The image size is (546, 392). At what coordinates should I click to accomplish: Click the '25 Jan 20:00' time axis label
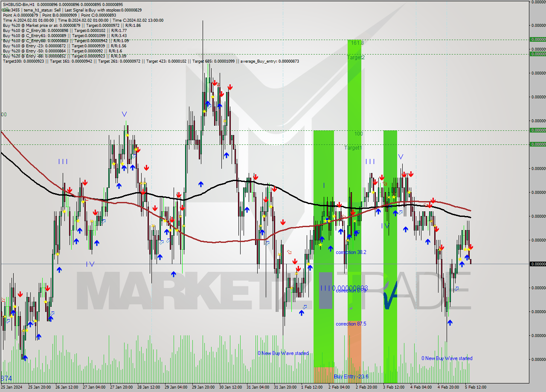[x=40, y=387]
